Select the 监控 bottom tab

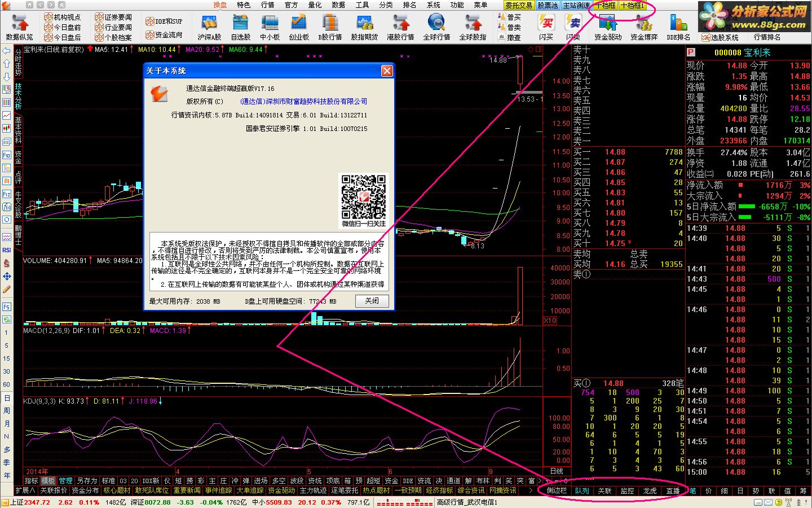tap(627, 491)
